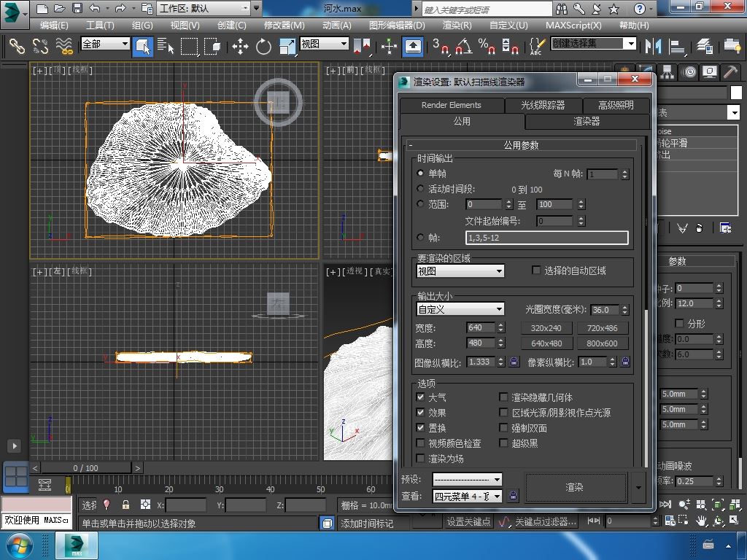Click the Windows Start button

point(19,545)
